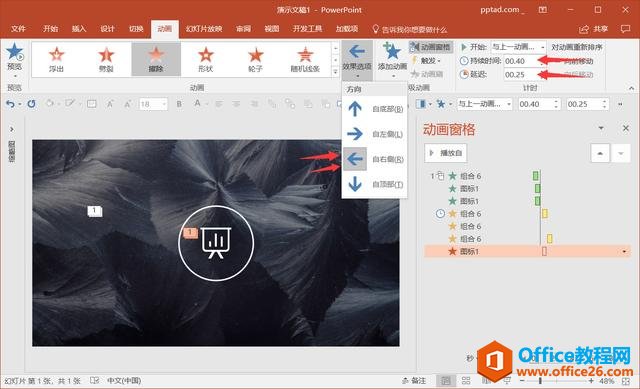This screenshot has width=640, height=389.
Task: Move animation up with arrow button
Action: (x=600, y=153)
